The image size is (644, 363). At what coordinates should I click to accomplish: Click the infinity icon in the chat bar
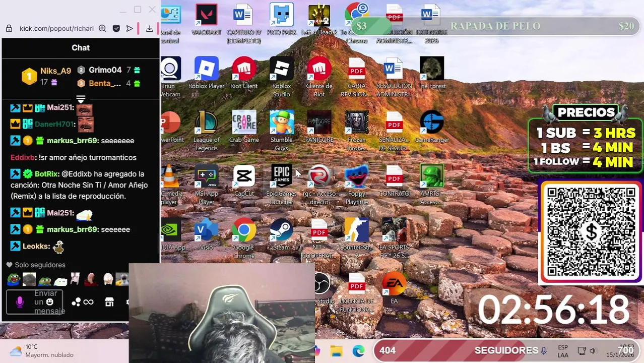(x=89, y=302)
